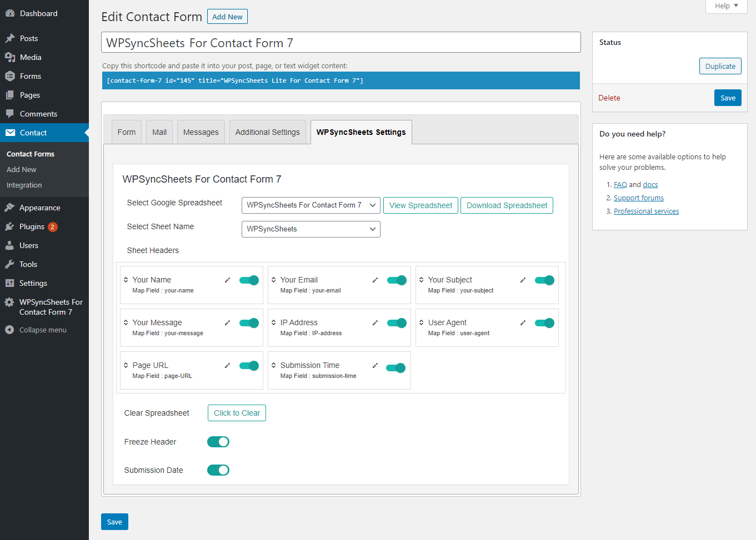
Task: Click the Dashboard icon in sidebar
Action: coord(10,13)
